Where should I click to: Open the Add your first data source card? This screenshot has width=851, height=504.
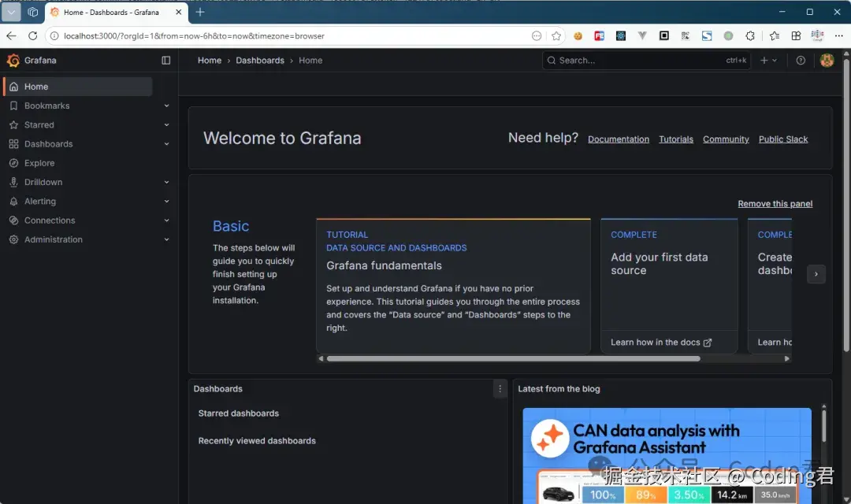click(669, 286)
